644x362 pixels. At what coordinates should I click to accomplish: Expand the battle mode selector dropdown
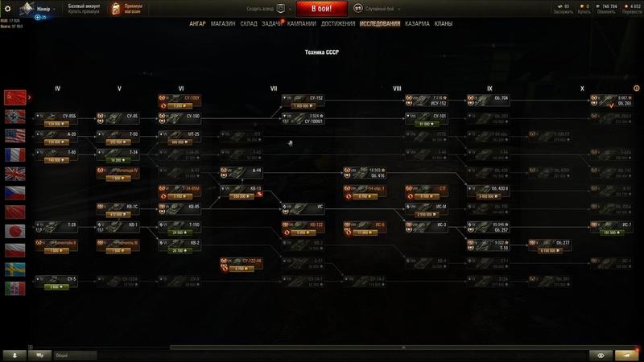pyautogui.click(x=398, y=9)
